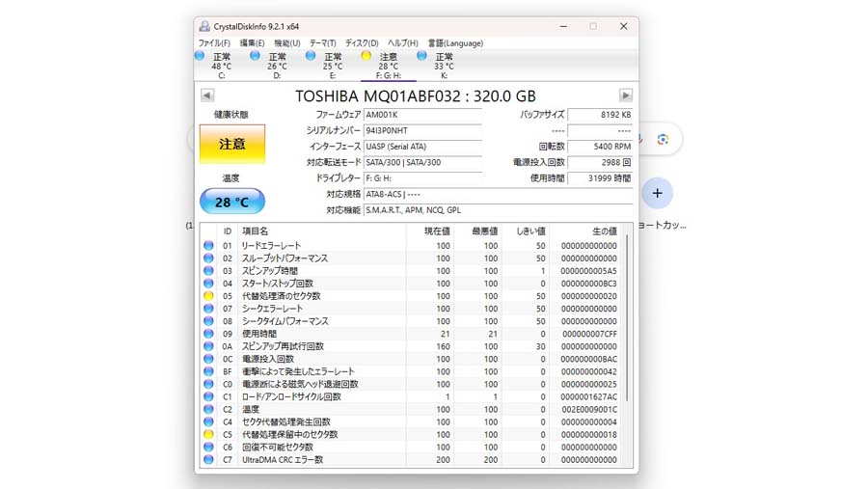Click the blue status icon for ID 04

tap(208, 283)
